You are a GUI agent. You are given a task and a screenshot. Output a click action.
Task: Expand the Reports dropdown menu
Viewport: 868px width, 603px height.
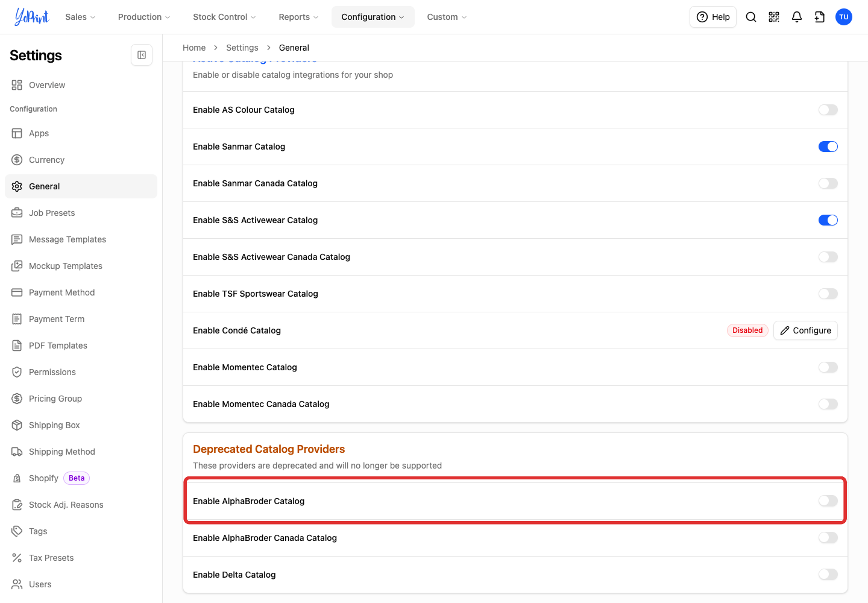[x=298, y=17]
